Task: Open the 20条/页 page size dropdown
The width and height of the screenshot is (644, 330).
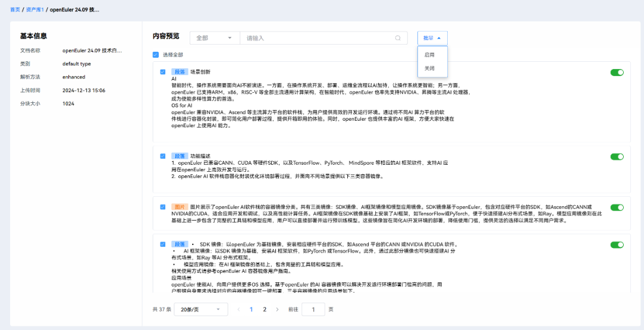Action: 201,309
